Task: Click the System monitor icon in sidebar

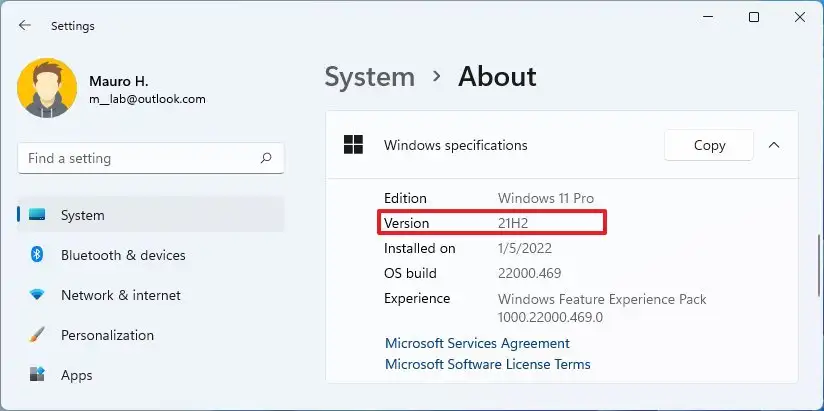Action: (37, 214)
